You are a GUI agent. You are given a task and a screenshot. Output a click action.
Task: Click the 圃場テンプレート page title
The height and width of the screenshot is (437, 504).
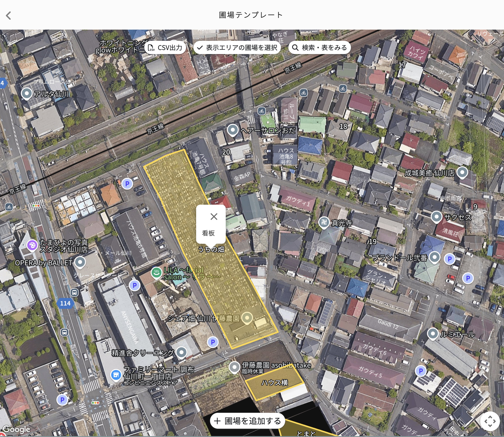(x=251, y=15)
